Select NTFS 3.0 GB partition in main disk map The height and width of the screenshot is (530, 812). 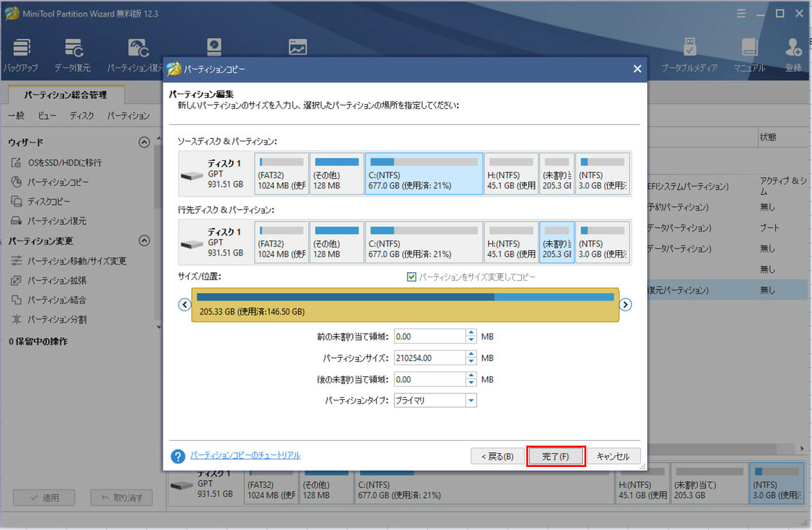tap(777, 484)
